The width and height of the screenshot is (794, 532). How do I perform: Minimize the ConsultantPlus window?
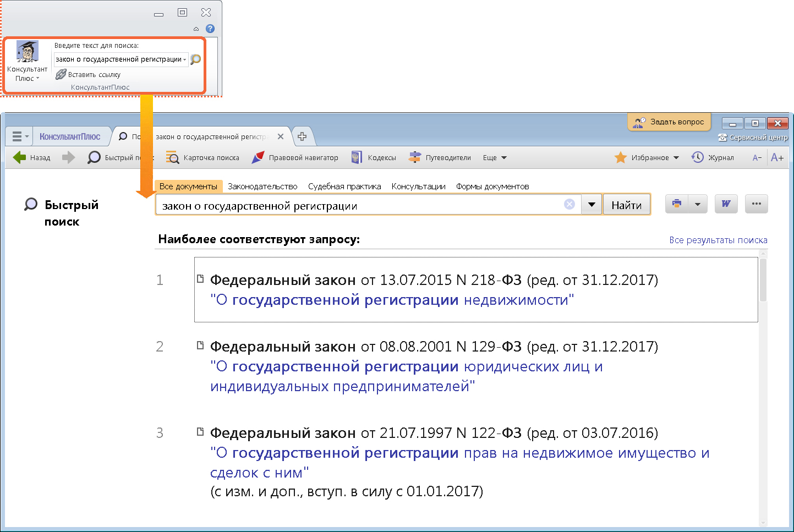pyautogui.click(x=733, y=124)
